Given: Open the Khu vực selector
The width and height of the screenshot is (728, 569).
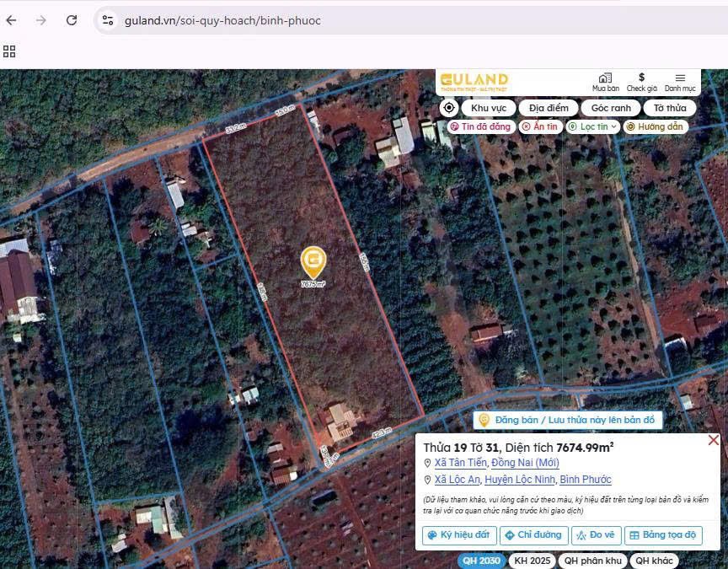Looking at the screenshot, I should click(x=489, y=108).
